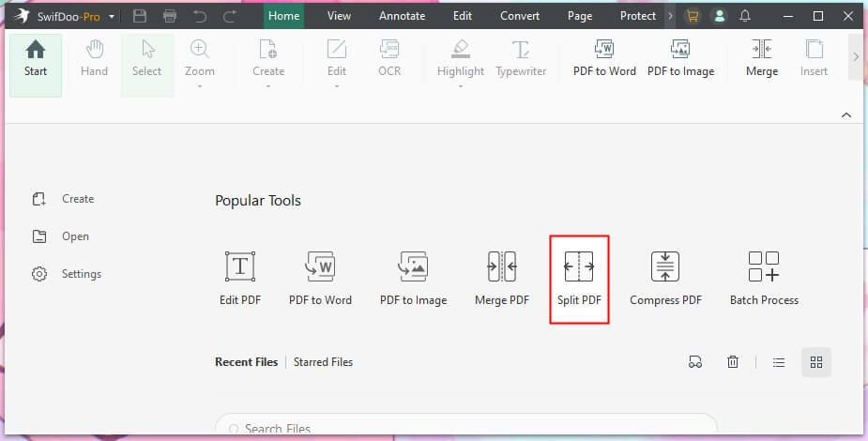
Task: Collapse the ribbon with the up chevron
Action: [846, 115]
